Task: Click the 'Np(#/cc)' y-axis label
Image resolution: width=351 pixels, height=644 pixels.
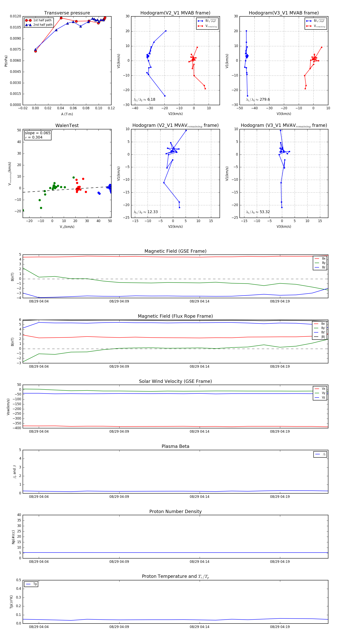Action: click(13, 537)
